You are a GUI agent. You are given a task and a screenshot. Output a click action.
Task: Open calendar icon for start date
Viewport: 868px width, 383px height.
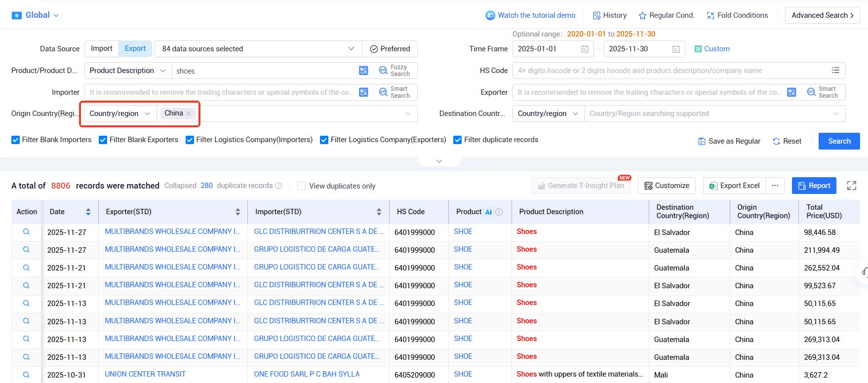585,49
